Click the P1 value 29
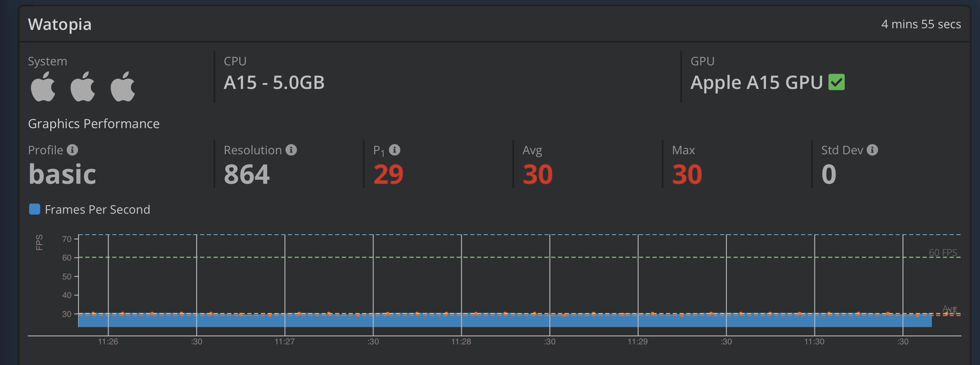Image resolution: width=980 pixels, height=365 pixels. coord(388,174)
